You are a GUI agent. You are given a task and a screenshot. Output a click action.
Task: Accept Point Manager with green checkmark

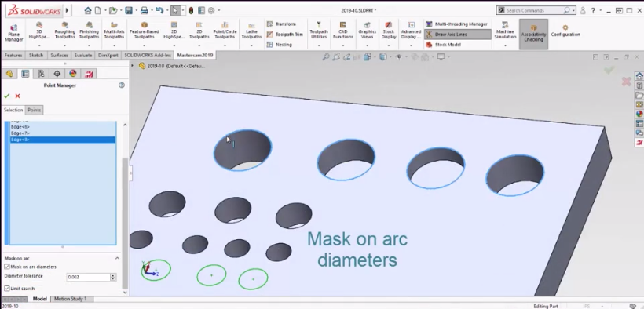[x=6, y=96]
